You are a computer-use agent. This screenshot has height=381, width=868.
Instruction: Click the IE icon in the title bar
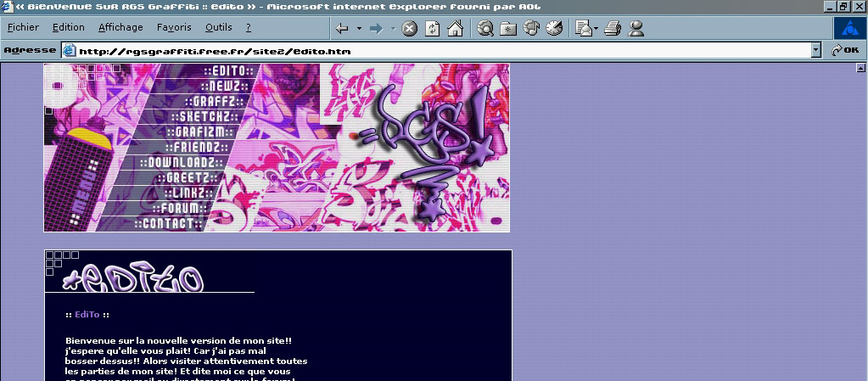click(x=7, y=7)
